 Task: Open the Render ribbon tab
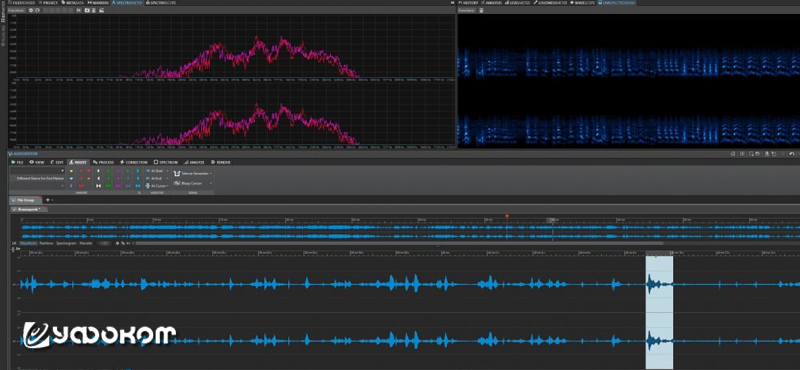221,162
